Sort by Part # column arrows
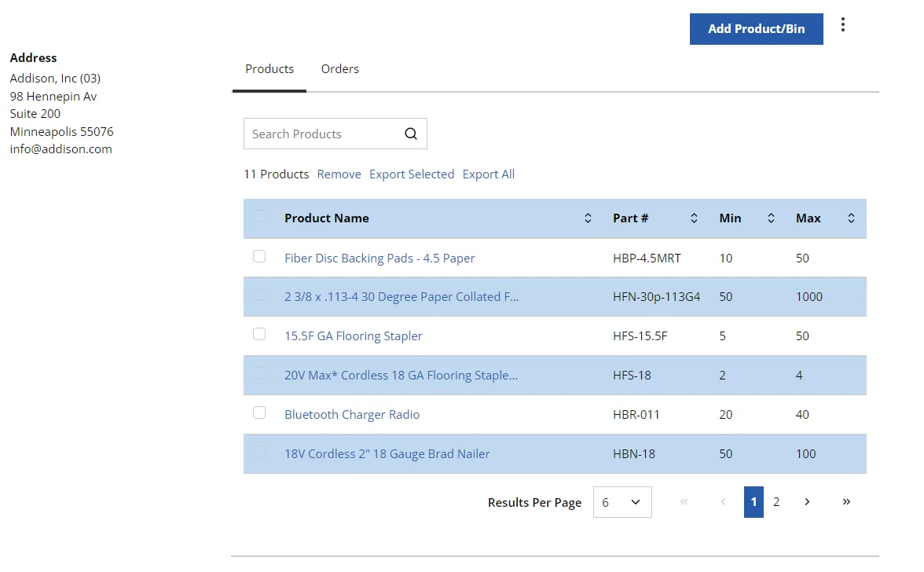Viewport: 924px width, 572px height. [x=694, y=218]
